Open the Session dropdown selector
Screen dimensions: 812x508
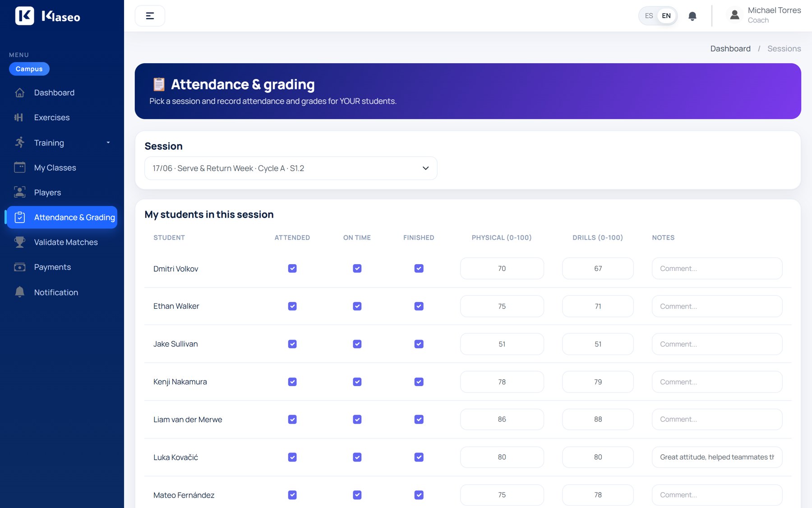pyautogui.click(x=291, y=168)
